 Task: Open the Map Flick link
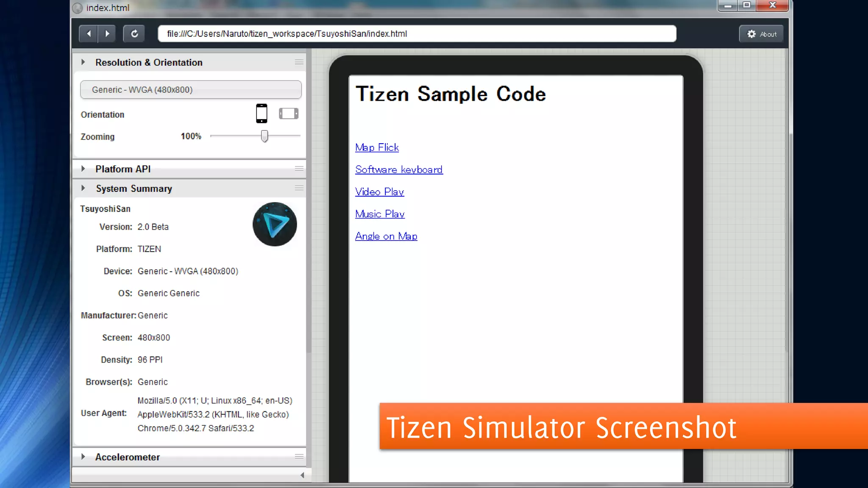coord(377,147)
